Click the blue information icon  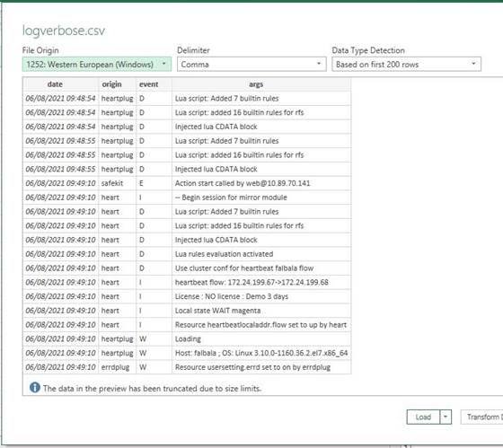(35, 388)
